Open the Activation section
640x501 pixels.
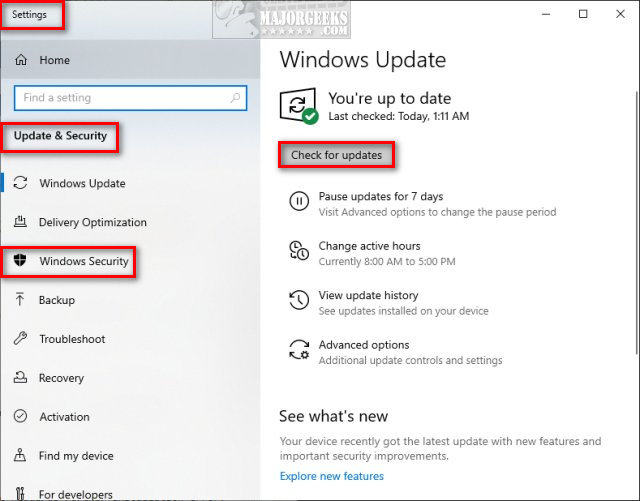[130, 417]
